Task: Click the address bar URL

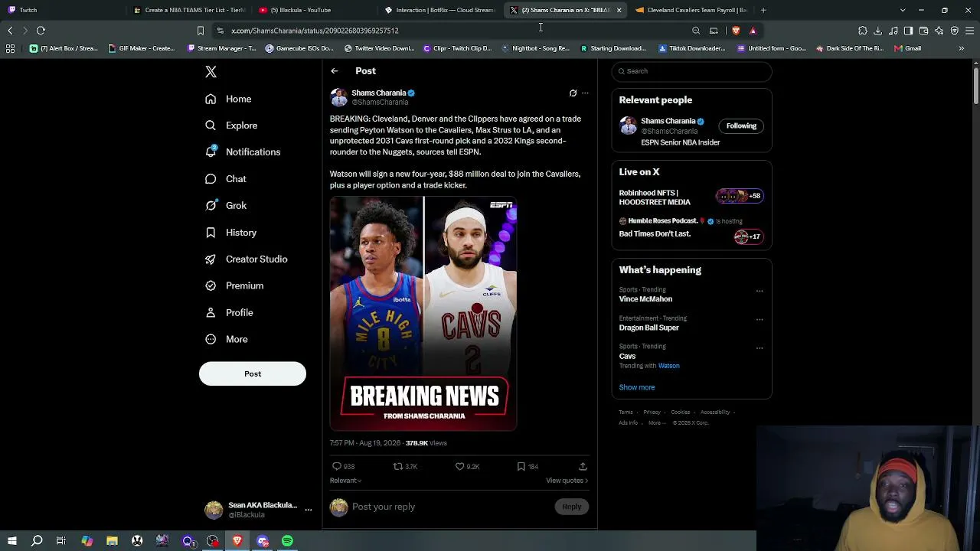Action: point(315,31)
